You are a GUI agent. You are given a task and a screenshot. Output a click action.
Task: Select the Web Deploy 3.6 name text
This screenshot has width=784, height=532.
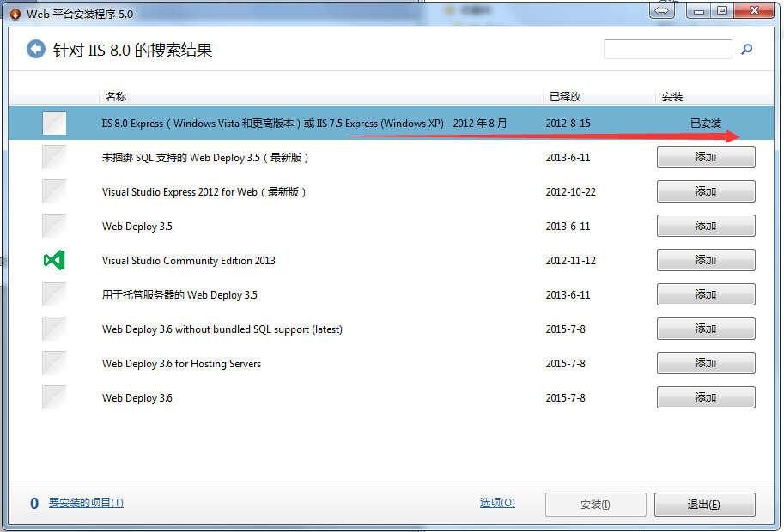click(x=137, y=398)
